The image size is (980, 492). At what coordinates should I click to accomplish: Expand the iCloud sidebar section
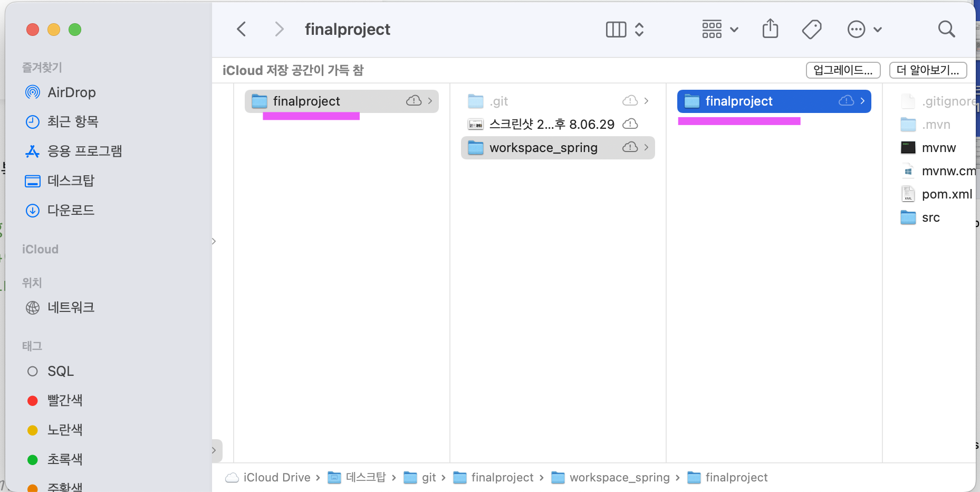(40, 249)
